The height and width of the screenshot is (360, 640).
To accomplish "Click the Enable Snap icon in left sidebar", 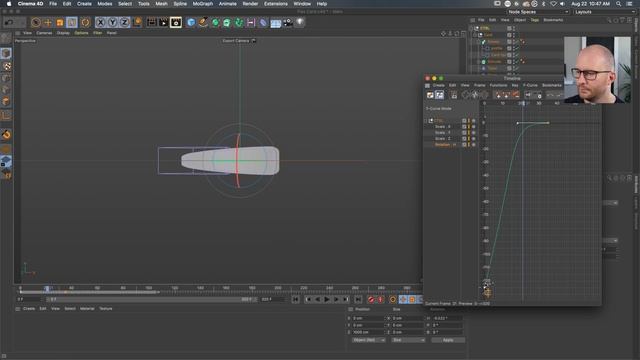I will [x=6, y=135].
